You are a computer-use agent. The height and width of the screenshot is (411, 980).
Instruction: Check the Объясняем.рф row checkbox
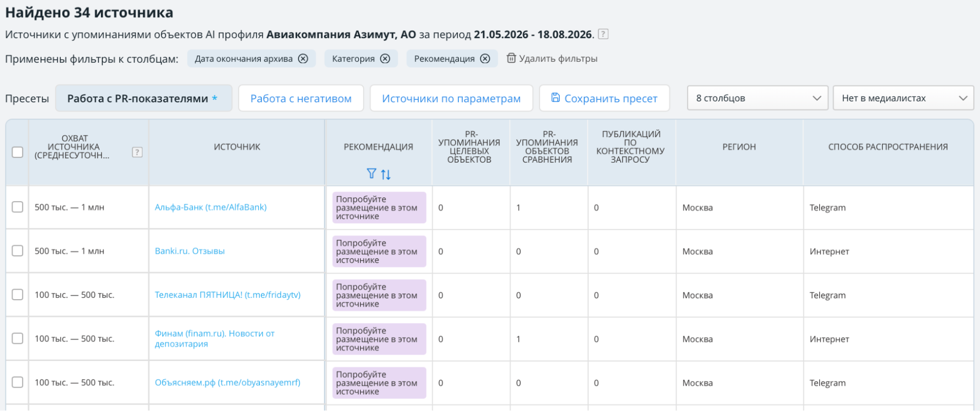coord(17,382)
